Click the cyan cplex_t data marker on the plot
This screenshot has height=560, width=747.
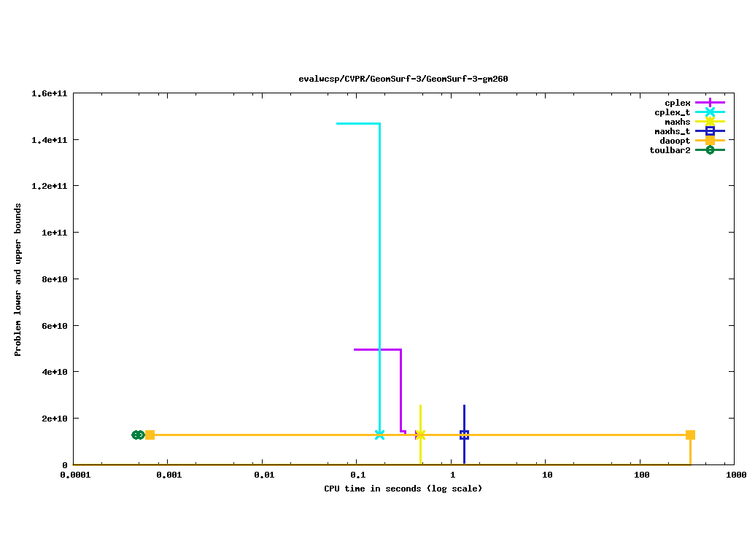point(379,435)
